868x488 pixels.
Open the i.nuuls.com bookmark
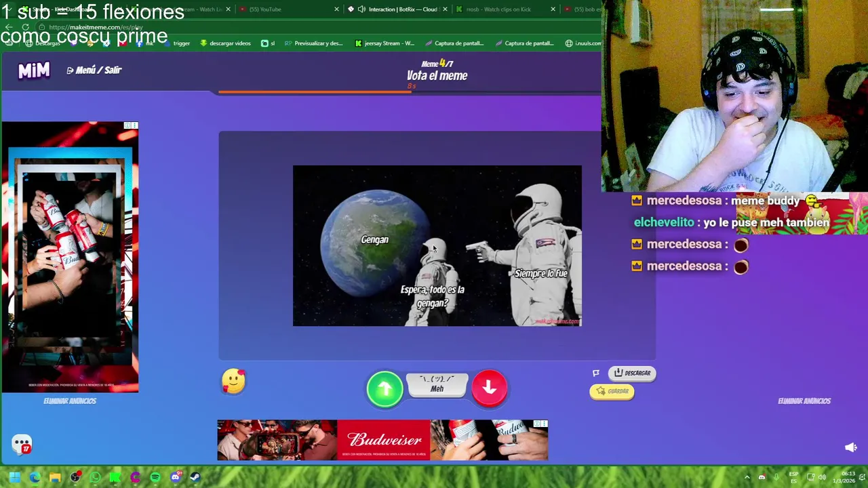(583, 43)
